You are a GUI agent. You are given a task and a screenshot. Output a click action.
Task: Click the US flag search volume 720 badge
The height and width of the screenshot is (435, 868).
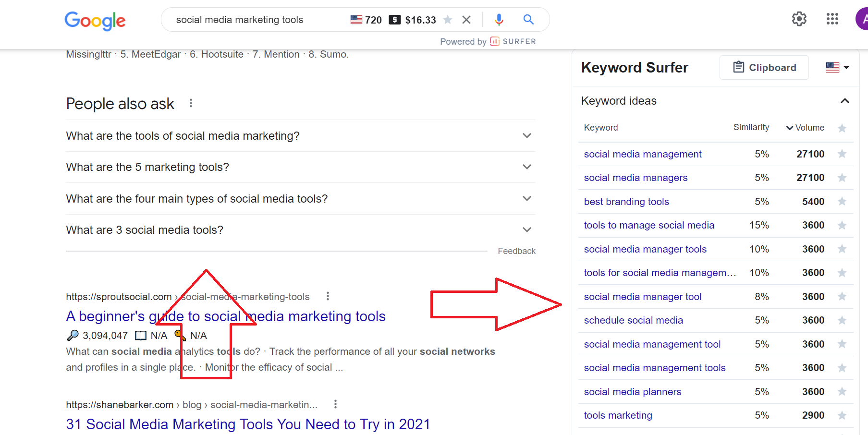click(x=366, y=20)
